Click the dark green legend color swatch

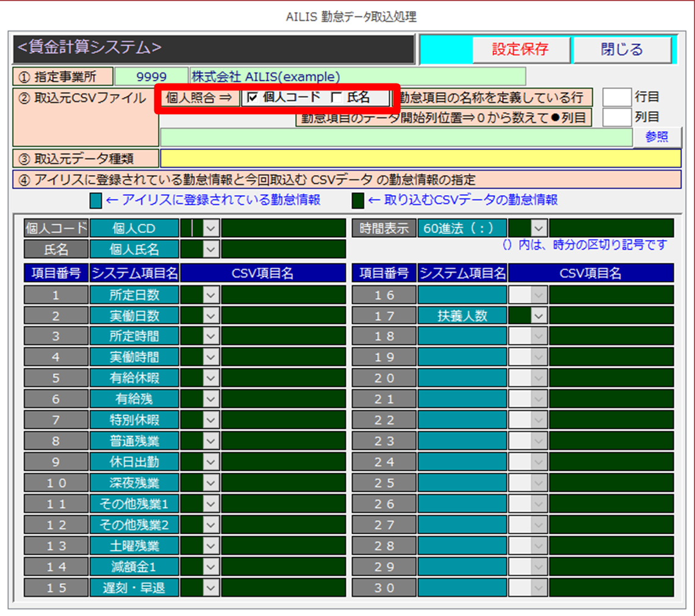pyautogui.click(x=358, y=201)
